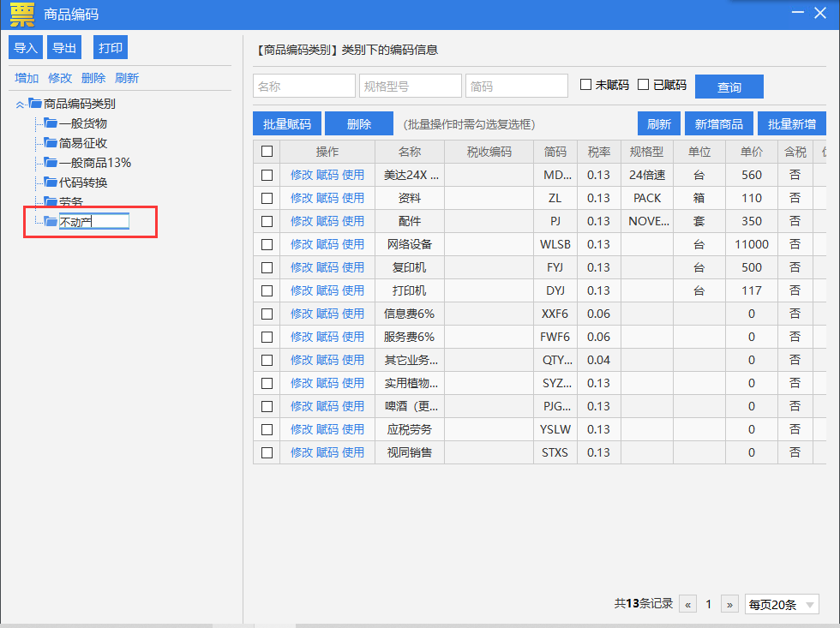Click the 名称 search input field

coord(303,87)
